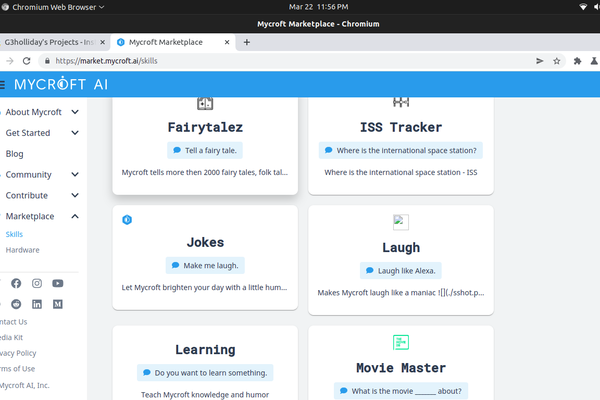Click the Mycroft logo on Jokes card
This screenshot has height=400, width=600.
point(127,220)
